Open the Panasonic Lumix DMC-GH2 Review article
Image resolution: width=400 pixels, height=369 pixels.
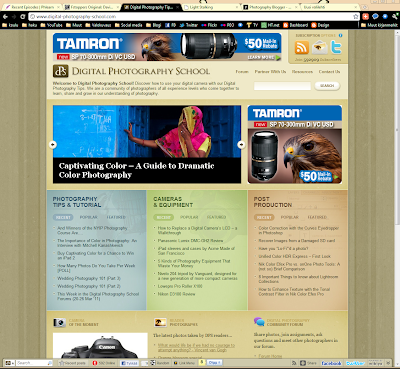pos(190,241)
